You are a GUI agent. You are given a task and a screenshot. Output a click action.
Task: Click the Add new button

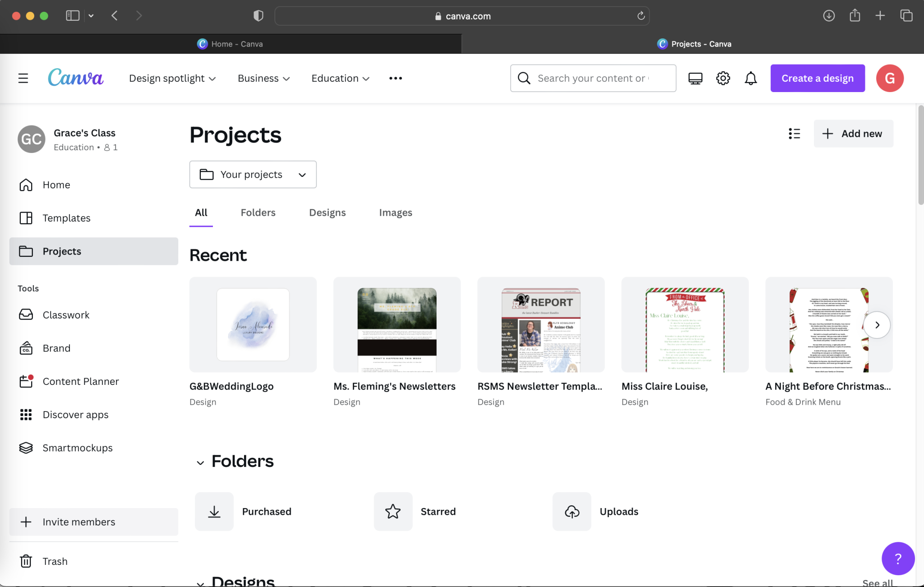(x=853, y=134)
